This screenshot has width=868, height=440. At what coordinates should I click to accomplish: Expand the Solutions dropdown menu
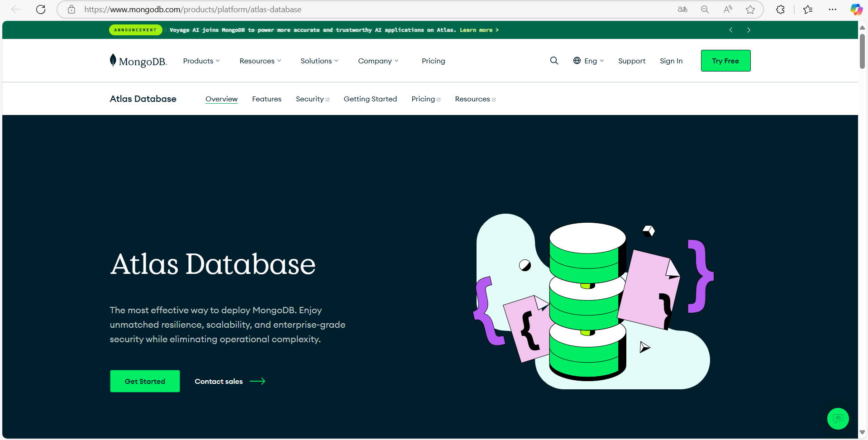pos(319,61)
